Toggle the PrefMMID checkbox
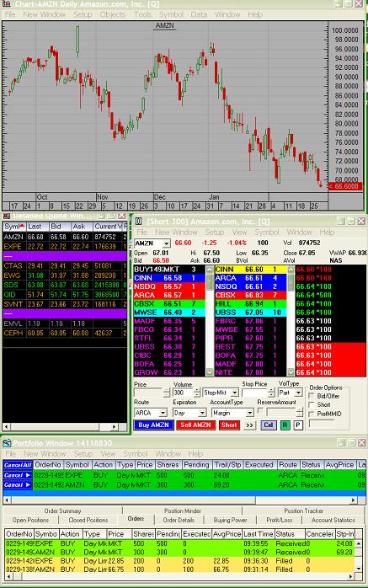Viewport: 368px width, 588px height. tap(311, 414)
